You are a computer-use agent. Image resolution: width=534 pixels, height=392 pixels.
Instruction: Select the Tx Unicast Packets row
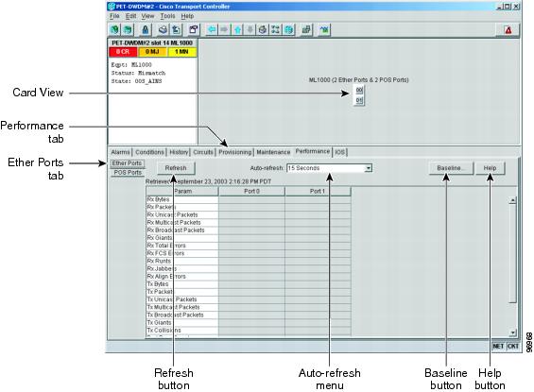[249, 299]
